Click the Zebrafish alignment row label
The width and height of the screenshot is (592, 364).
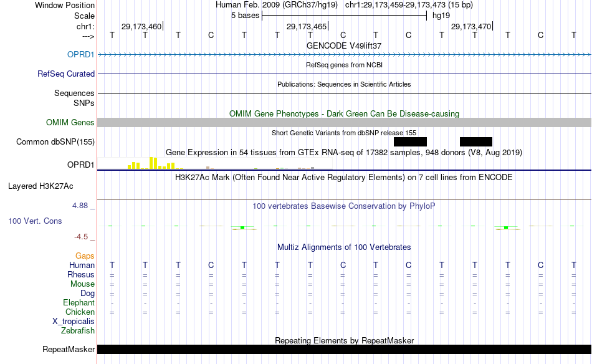pos(78,331)
